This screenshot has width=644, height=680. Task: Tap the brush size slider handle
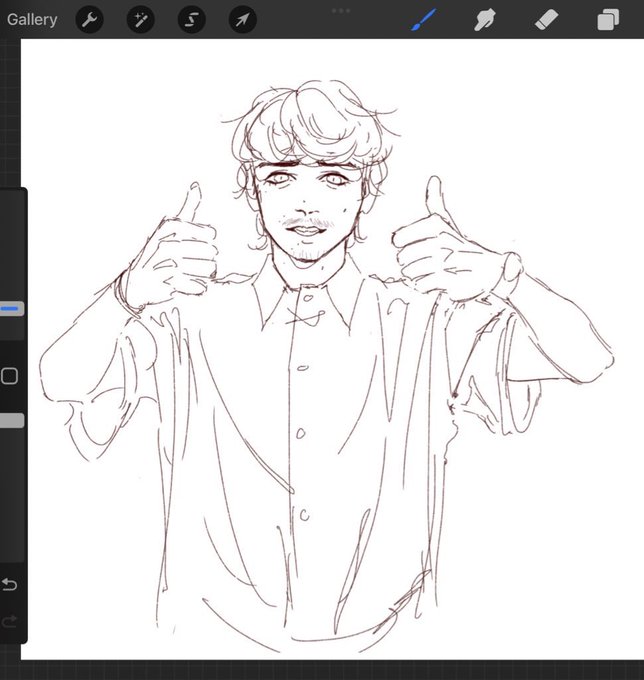point(12,309)
